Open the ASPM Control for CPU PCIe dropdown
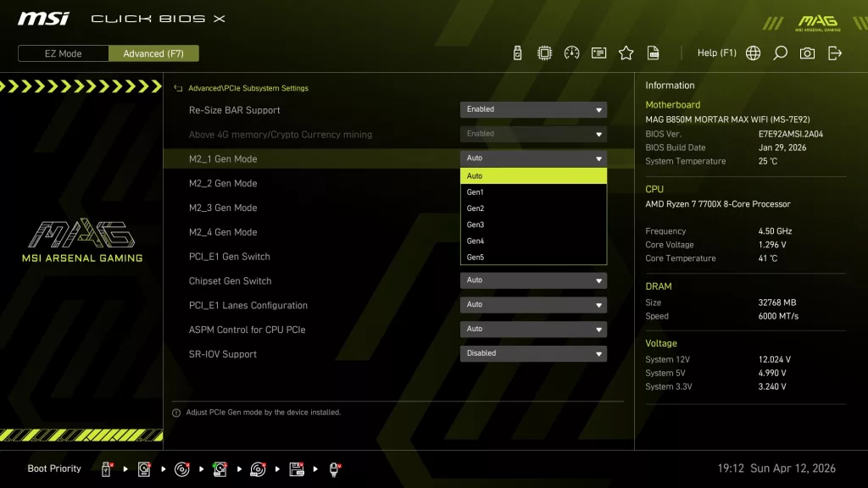The width and height of the screenshot is (868, 488). (533, 329)
